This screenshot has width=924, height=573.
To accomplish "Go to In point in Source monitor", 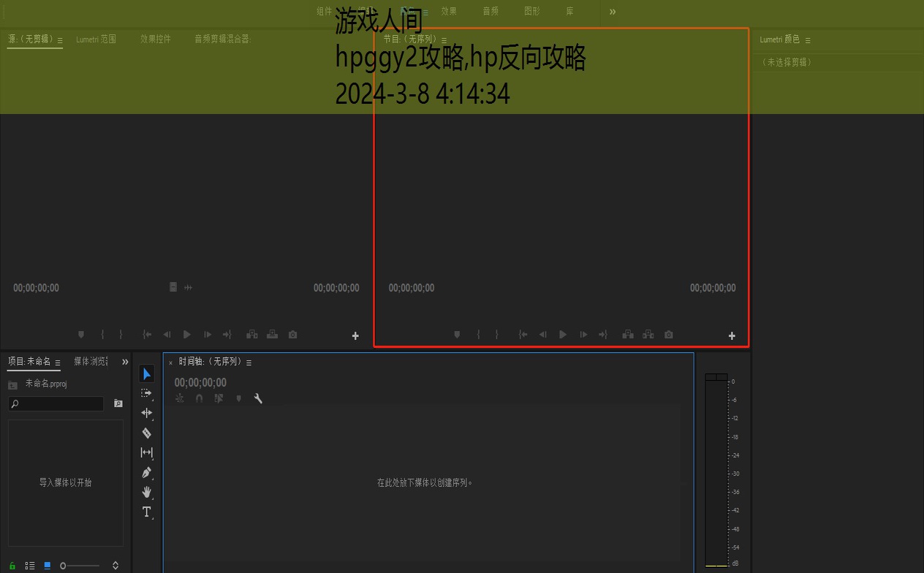I will pyautogui.click(x=147, y=335).
